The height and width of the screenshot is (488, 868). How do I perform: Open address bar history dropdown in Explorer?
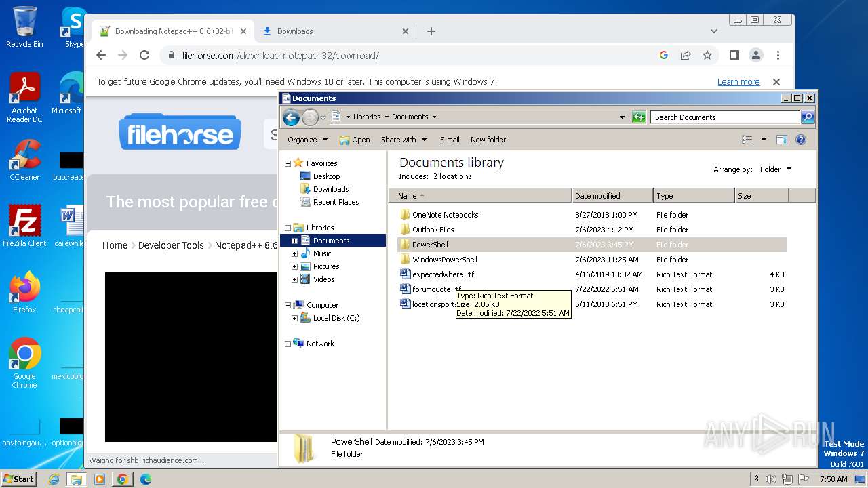coord(622,117)
